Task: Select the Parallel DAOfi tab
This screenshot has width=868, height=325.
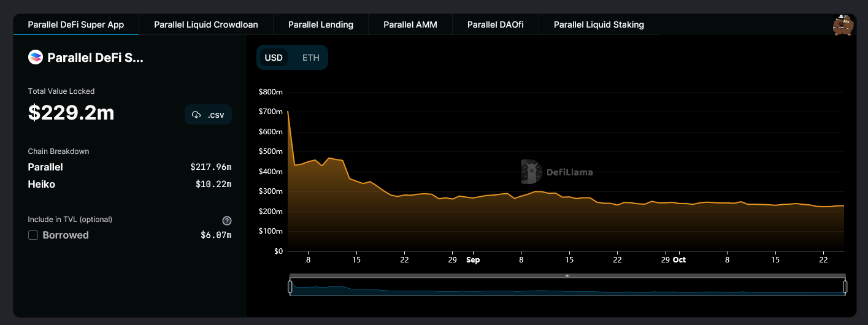Action: (x=496, y=25)
